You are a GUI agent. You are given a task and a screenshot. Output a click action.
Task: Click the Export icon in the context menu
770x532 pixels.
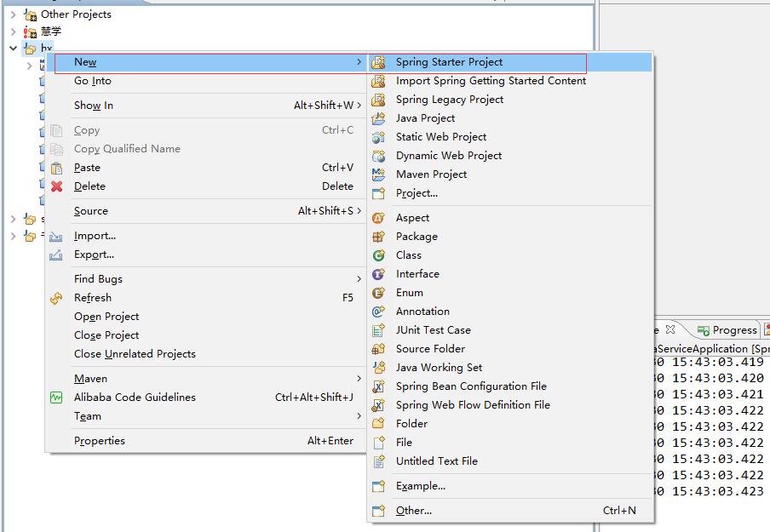(x=56, y=255)
